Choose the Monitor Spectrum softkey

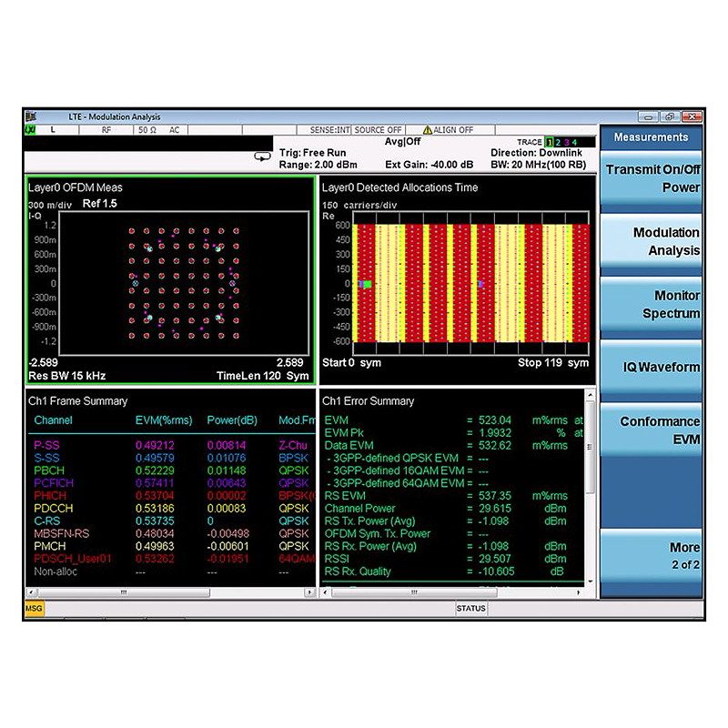pyautogui.click(x=651, y=305)
